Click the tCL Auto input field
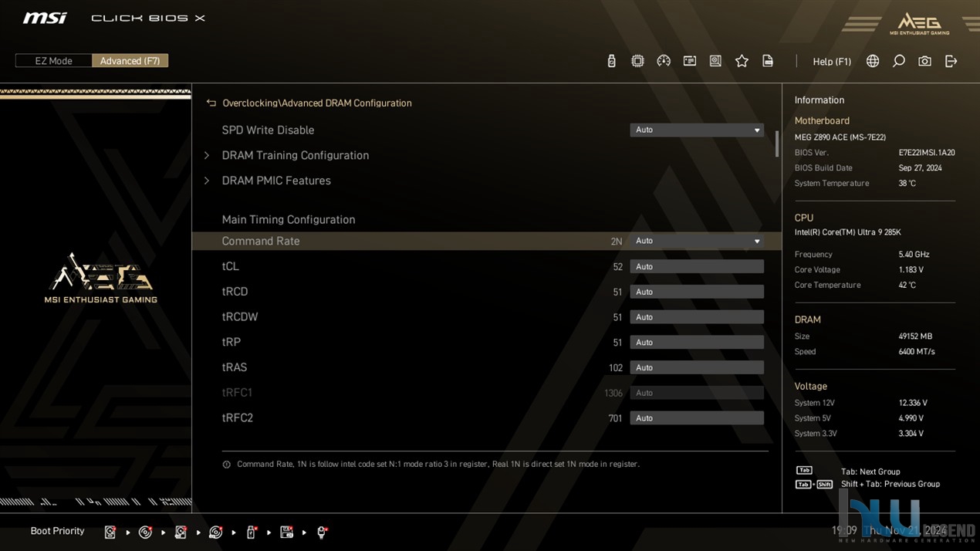 697,267
